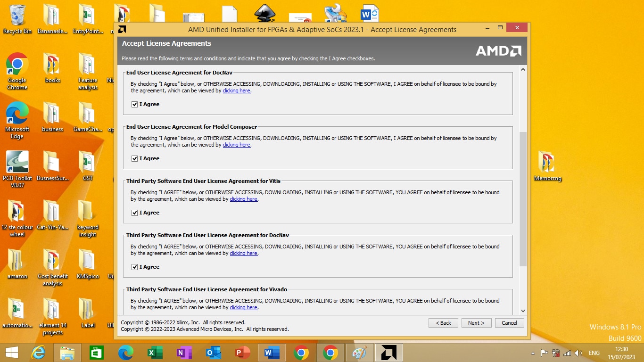Select the GST Excel file on desktop
Viewport: 644px width, 362px height.
click(x=88, y=166)
